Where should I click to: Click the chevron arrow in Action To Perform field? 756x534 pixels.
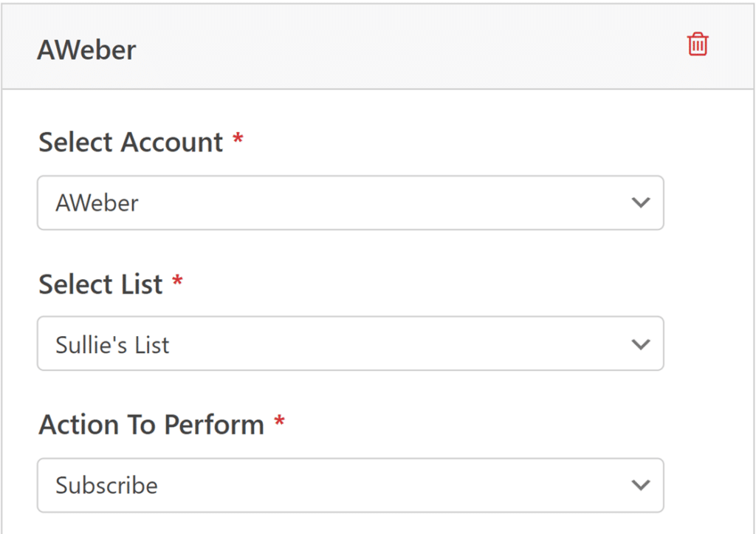tap(641, 485)
